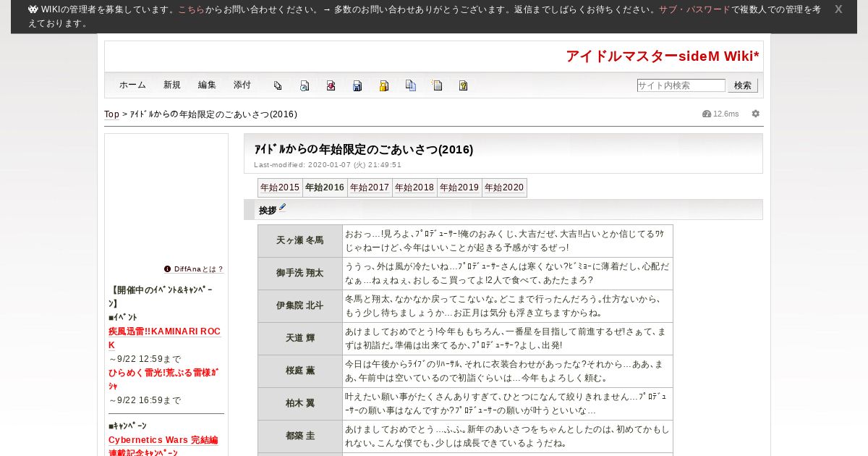Image resolution: width=868 pixels, height=456 pixels.
Task: Click the 柏木 翼 name cell
Action: (x=300, y=404)
